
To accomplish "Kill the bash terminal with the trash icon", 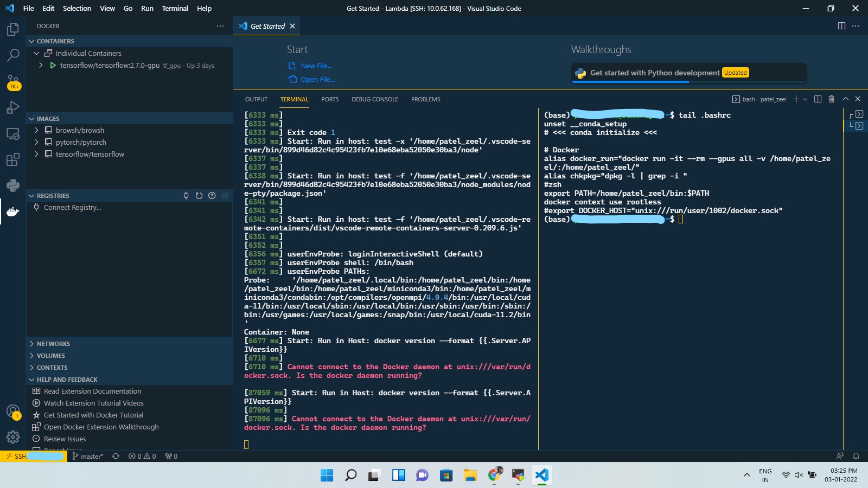I will click(832, 99).
